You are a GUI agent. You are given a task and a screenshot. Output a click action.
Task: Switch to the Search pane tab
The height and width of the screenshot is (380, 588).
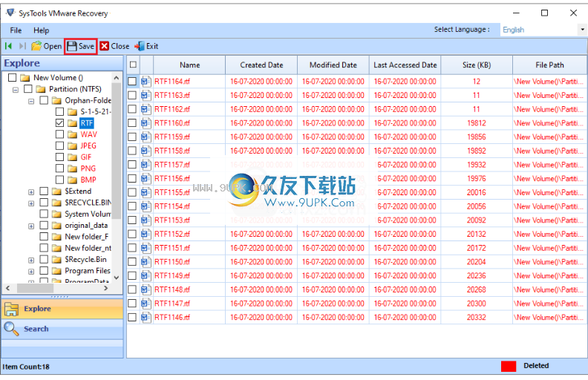pos(62,329)
